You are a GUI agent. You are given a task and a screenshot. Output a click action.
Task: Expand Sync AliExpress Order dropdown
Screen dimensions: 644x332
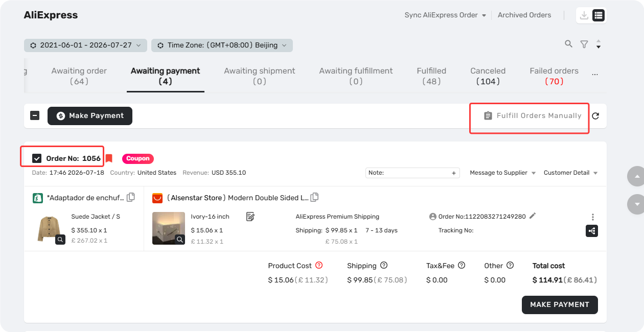(x=445, y=15)
